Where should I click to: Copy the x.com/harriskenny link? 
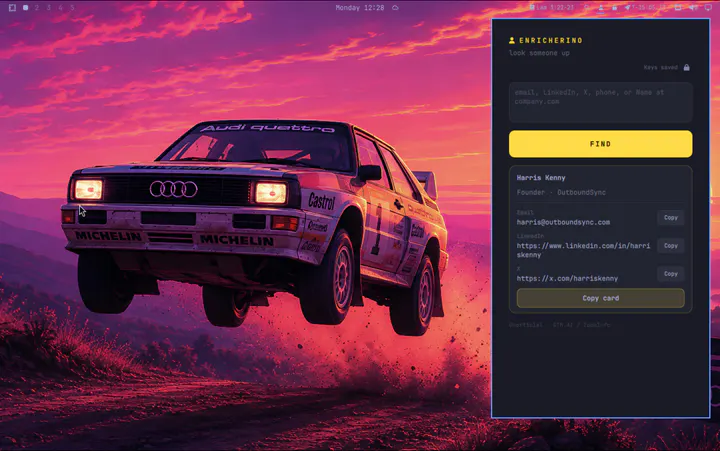pyautogui.click(x=670, y=274)
